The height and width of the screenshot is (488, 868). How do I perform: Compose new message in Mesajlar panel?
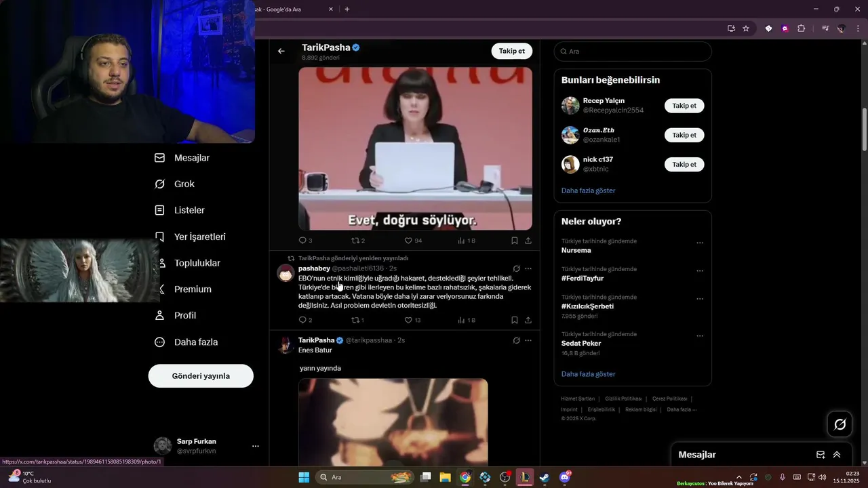pyautogui.click(x=821, y=455)
